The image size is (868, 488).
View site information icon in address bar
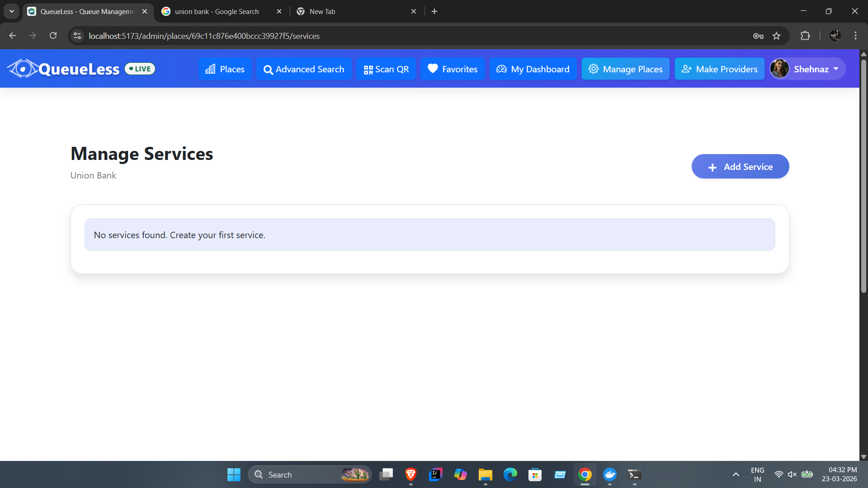point(77,36)
